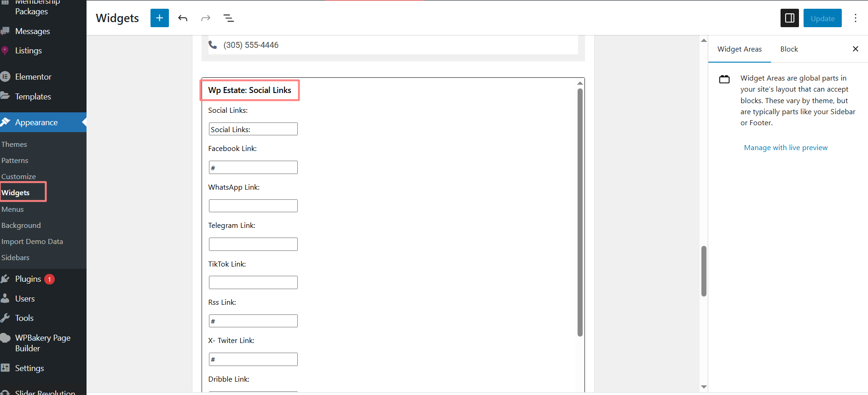This screenshot has width=868, height=395.
Task: Click the Plugins icon in sidebar
Action: tap(5, 279)
